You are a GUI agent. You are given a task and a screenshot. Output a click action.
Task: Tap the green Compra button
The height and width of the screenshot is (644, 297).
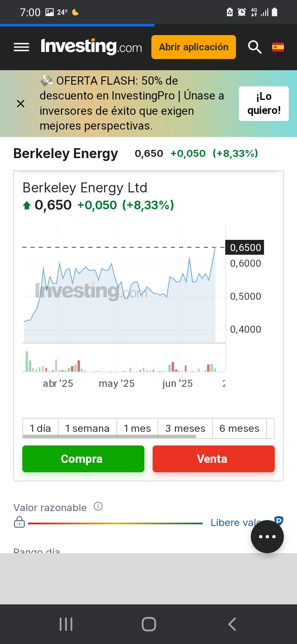(83, 459)
